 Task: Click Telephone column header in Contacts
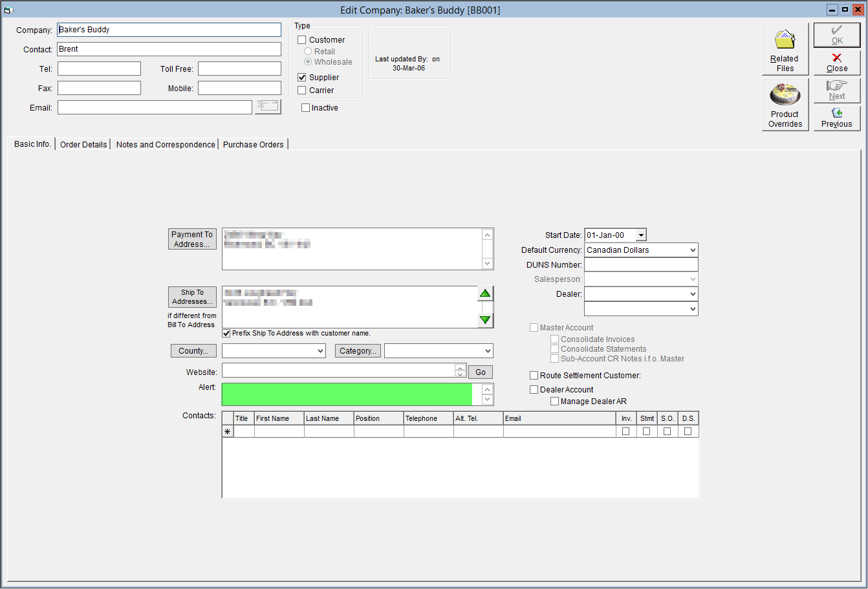tap(428, 418)
